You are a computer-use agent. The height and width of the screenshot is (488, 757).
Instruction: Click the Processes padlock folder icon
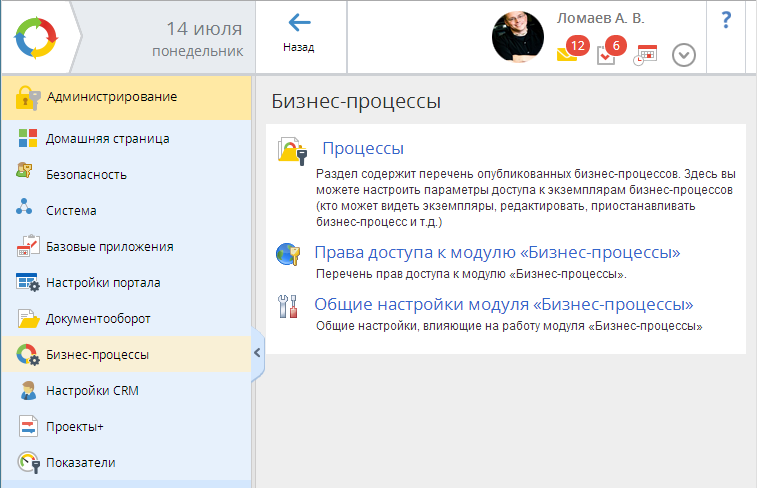[x=291, y=151]
